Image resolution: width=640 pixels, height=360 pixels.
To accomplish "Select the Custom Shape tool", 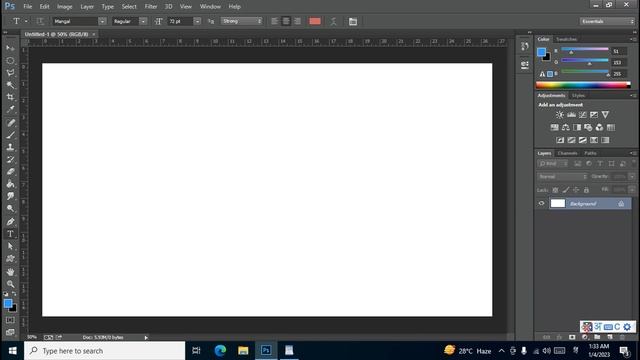I will tap(10, 258).
